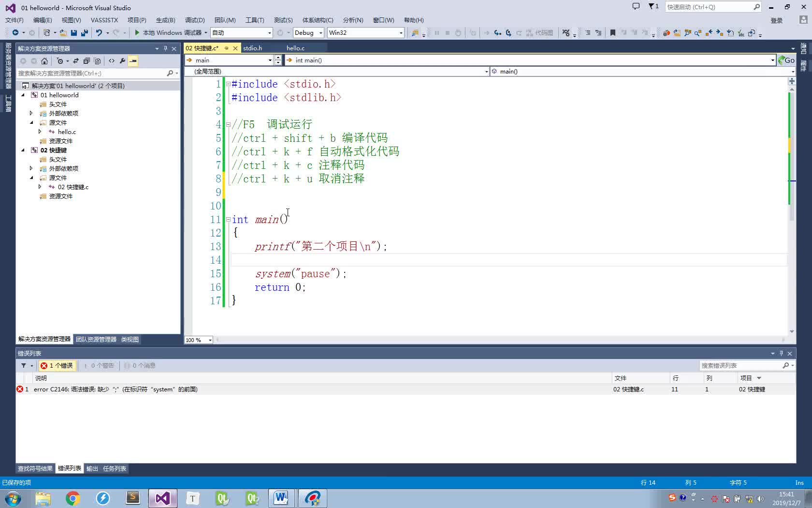Close the 02 快捷键.c editor tab
Screen dimensions: 812x508
coord(235,48)
